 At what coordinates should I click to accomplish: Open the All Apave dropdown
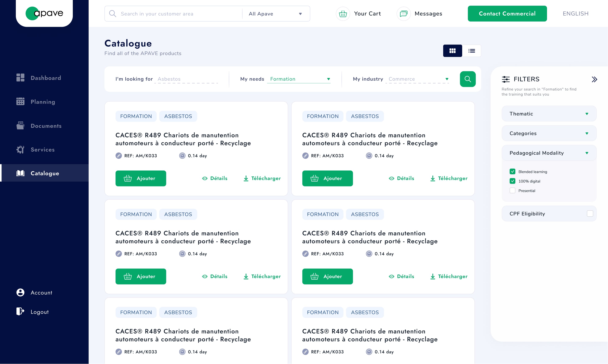tap(276, 14)
